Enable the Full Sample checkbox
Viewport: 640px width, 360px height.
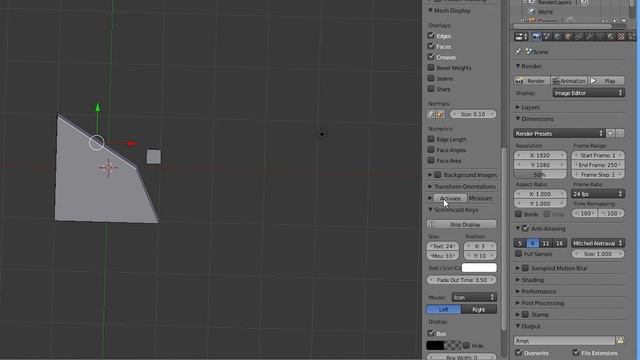click(x=518, y=253)
